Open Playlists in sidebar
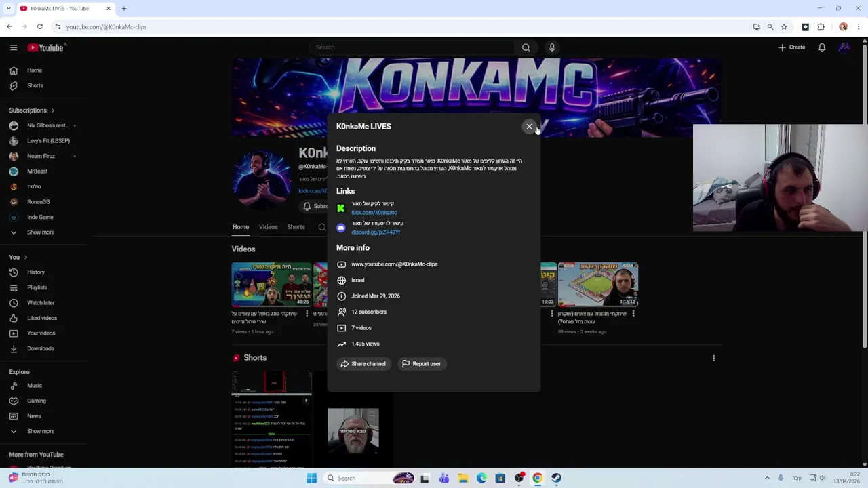The height and width of the screenshot is (488, 868). click(x=43, y=287)
